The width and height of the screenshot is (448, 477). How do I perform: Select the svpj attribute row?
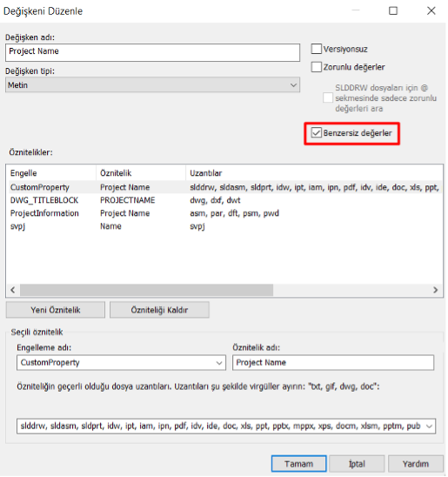tap(224, 226)
